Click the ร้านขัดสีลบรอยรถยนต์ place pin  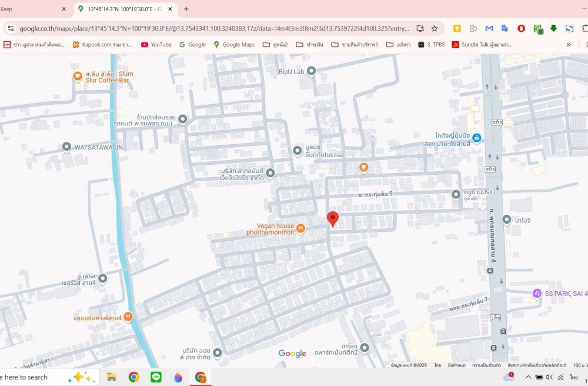(x=183, y=119)
